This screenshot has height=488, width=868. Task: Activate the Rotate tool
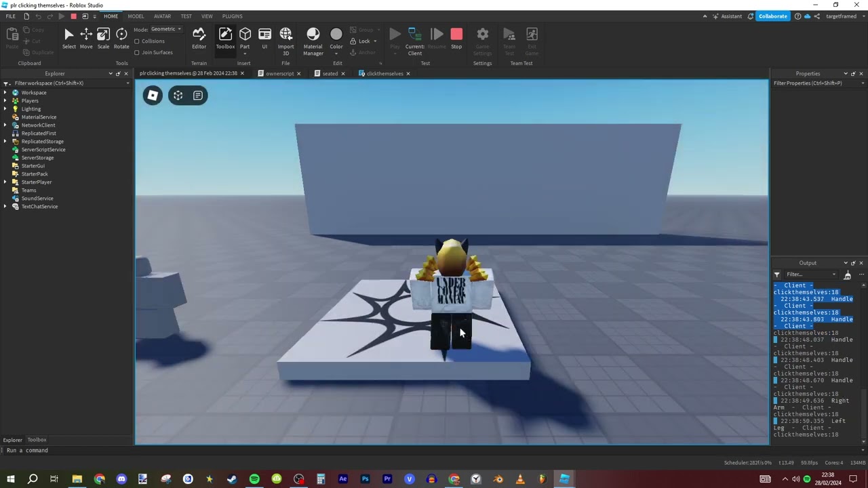(x=121, y=39)
